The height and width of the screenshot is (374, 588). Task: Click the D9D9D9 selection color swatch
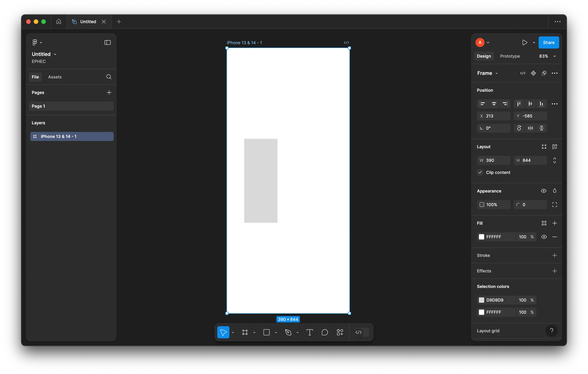click(481, 300)
